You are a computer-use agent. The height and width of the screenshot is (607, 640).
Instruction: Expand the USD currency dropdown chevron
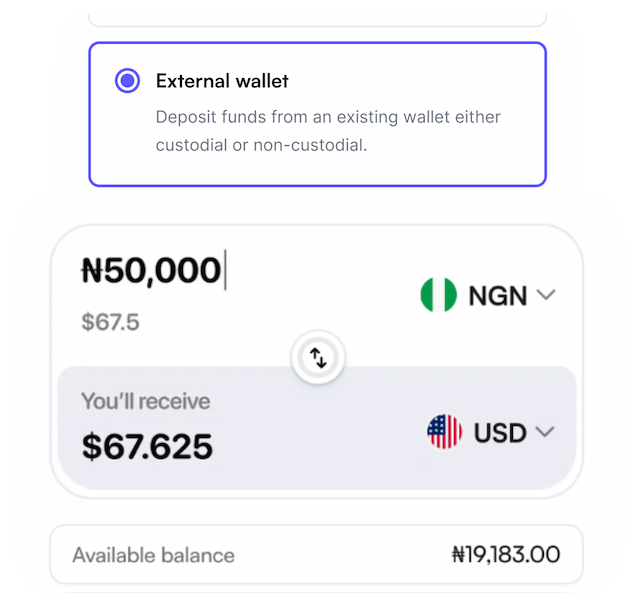545,432
